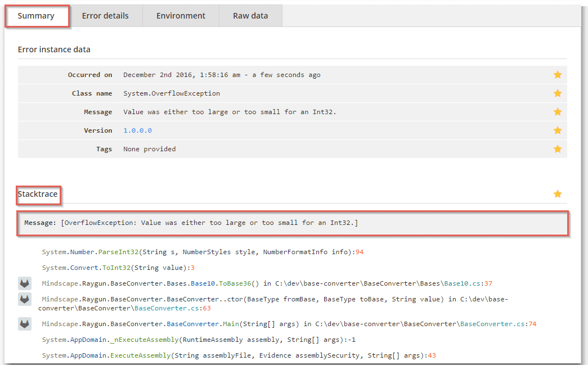Viewport: 588px width, 370px height.
Task: Star the Class name row
Action: (x=558, y=93)
